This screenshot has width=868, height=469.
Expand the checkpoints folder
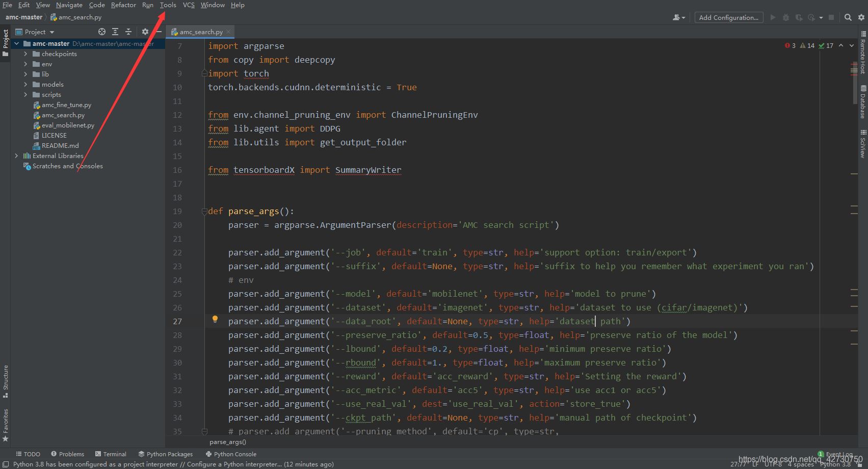(x=25, y=54)
